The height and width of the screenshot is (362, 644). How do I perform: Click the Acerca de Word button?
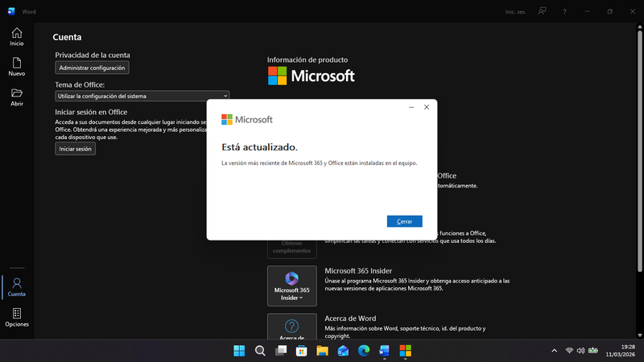point(292,327)
